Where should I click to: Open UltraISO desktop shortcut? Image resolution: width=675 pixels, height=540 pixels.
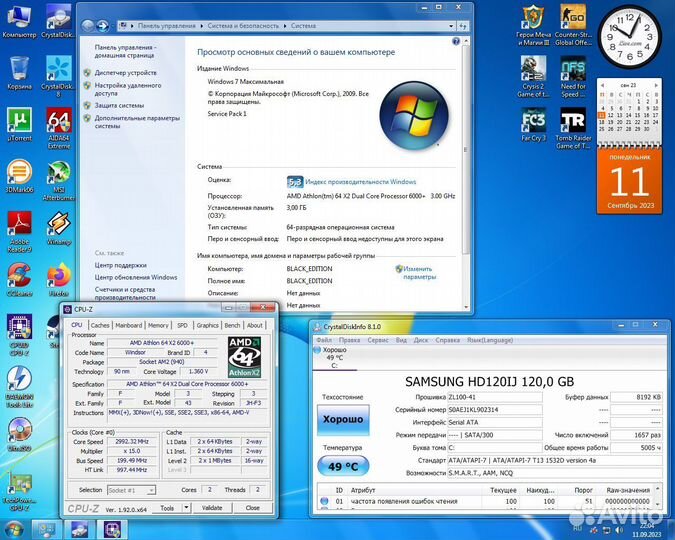pyautogui.click(x=19, y=435)
